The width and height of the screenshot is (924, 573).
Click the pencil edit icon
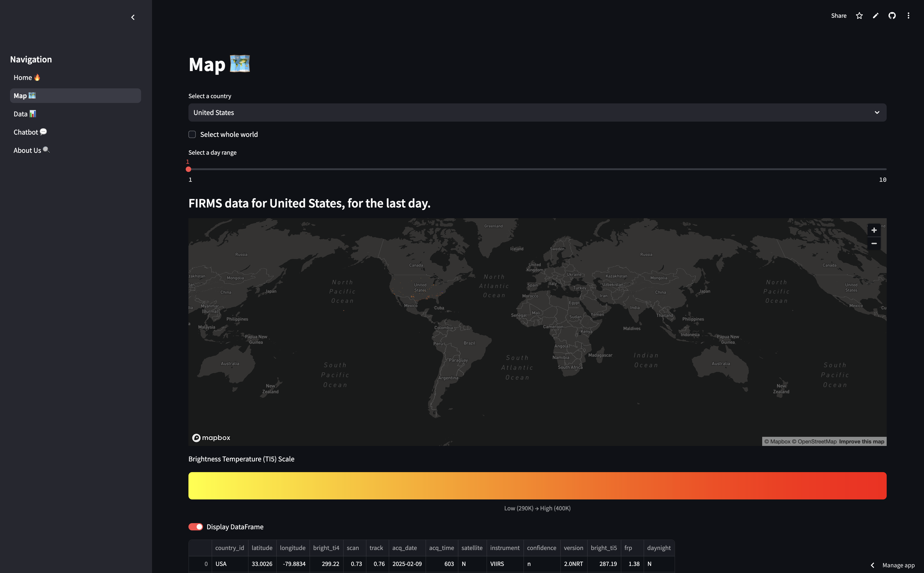tap(876, 15)
